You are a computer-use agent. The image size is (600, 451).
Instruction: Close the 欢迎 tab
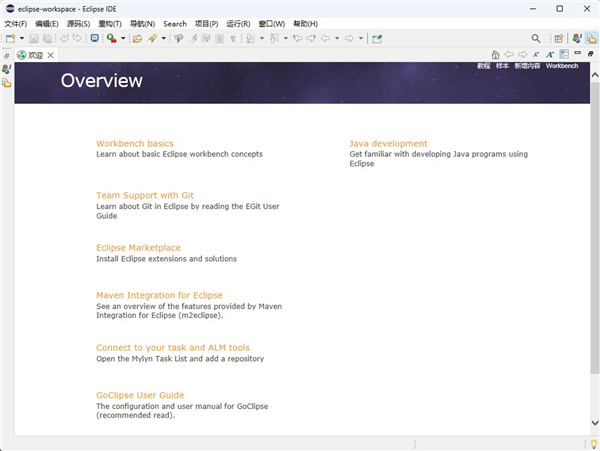pos(52,55)
